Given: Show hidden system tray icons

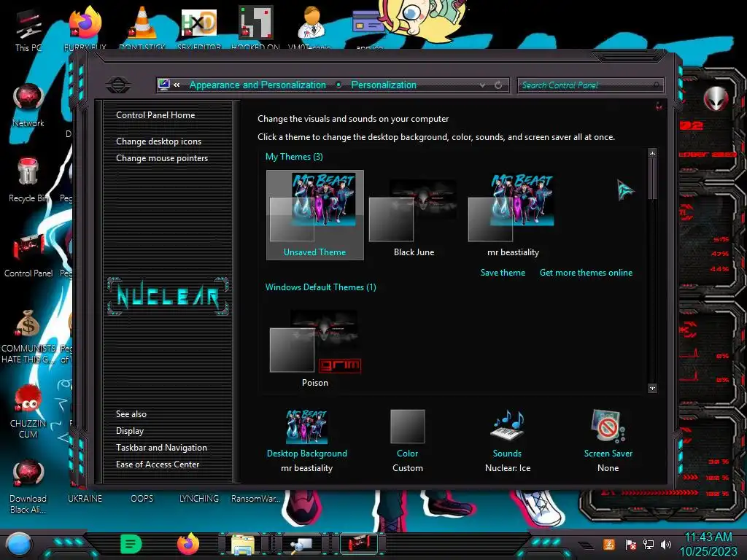Looking at the screenshot, I should (x=587, y=545).
